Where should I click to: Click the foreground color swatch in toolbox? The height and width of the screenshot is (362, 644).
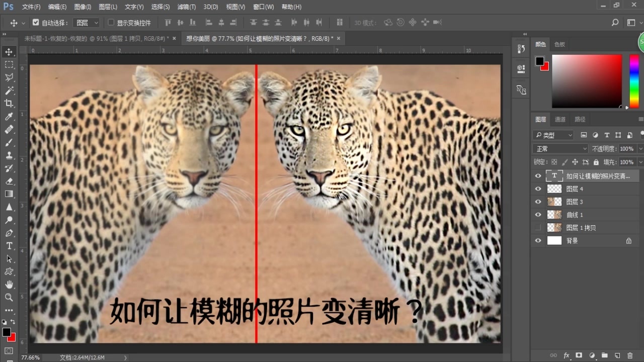pos(7,332)
